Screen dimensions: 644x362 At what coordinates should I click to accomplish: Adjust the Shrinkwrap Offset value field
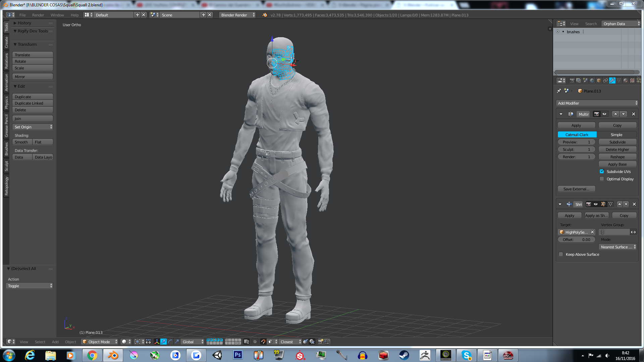pyautogui.click(x=576, y=239)
